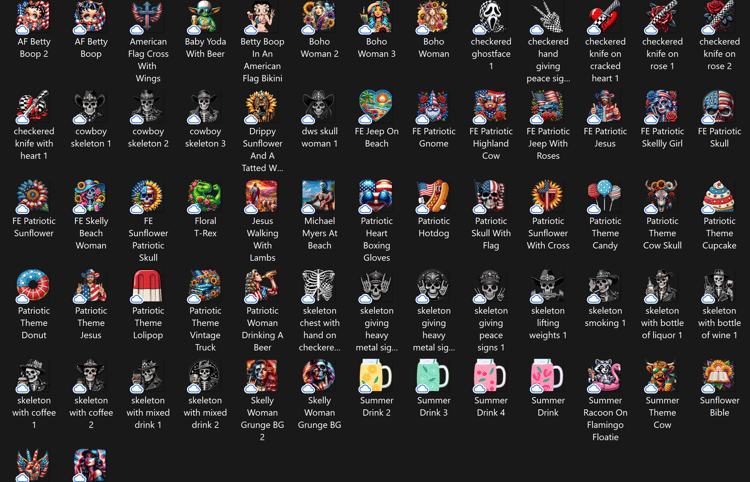Click the "Skelly Woman Grunge BG 2" label
The image size is (750, 482).
(x=262, y=419)
